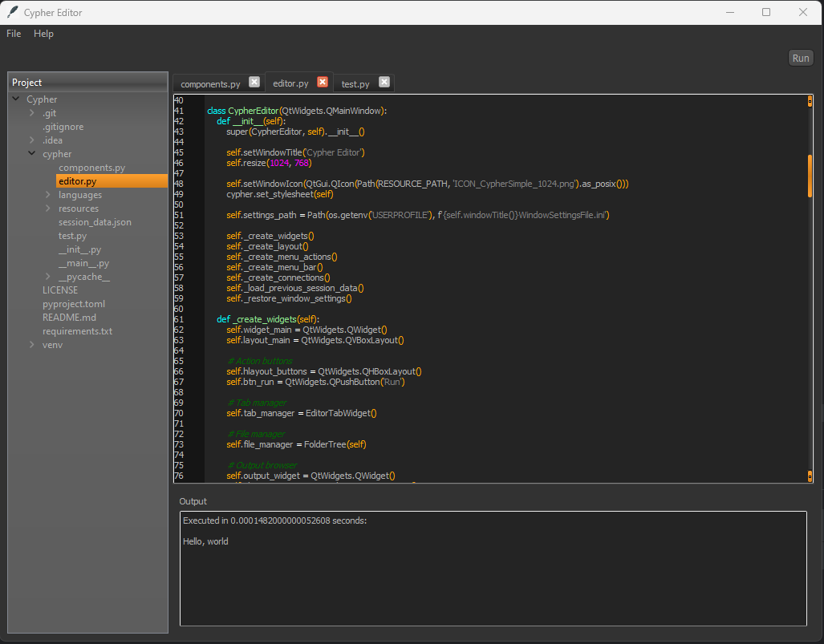Expand the .idea folder

pyautogui.click(x=31, y=140)
